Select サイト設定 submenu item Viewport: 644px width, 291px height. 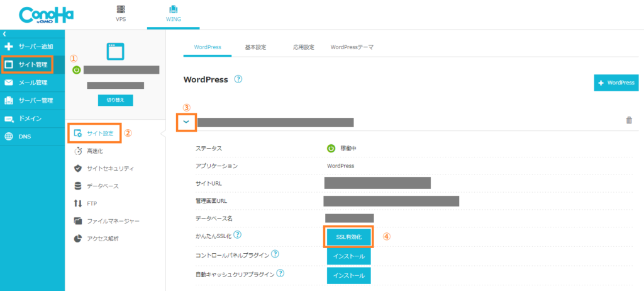pos(95,133)
